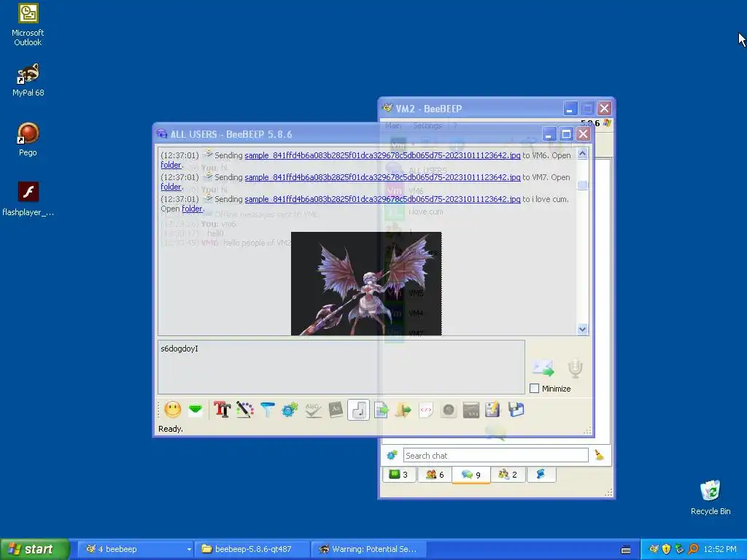Select the Pego desktop shortcut
Screen dimensions: 747x560
[28, 139]
